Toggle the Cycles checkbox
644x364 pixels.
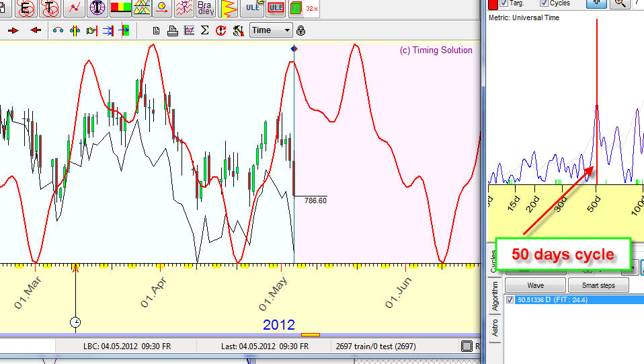(545, 3)
